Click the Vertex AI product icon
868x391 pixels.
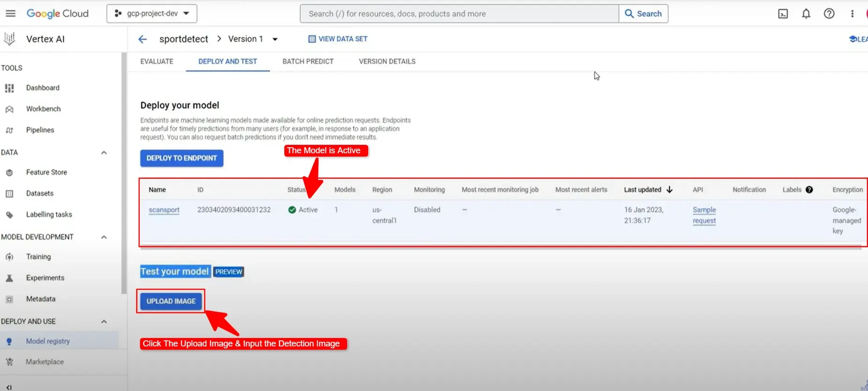9,39
